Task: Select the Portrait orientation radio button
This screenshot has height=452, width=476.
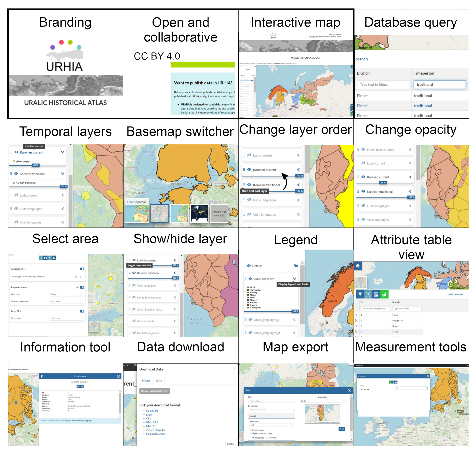Action: pyautogui.click(x=267, y=438)
